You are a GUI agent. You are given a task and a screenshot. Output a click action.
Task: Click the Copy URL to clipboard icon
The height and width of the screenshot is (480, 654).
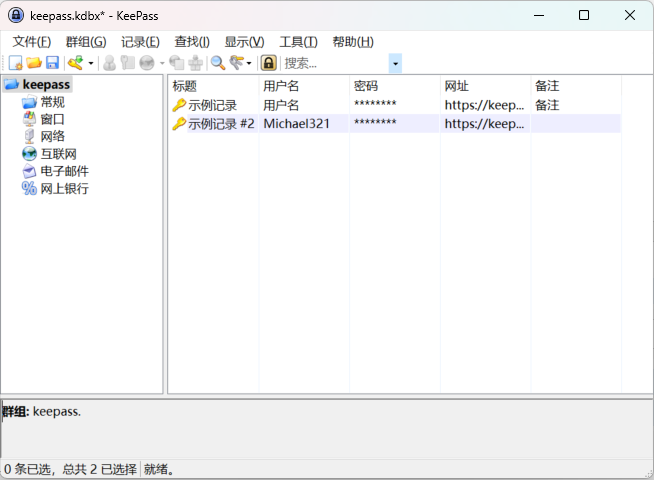pos(177,63)
